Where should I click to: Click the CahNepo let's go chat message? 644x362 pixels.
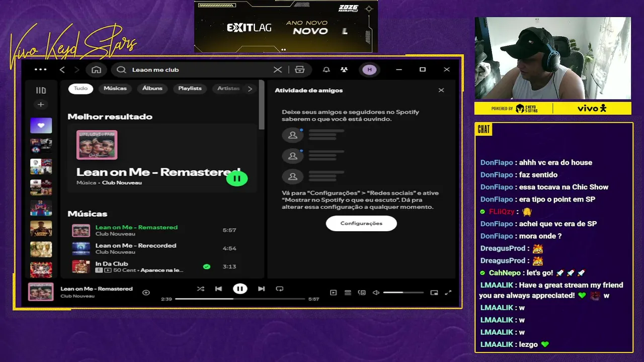pos(532,273)
